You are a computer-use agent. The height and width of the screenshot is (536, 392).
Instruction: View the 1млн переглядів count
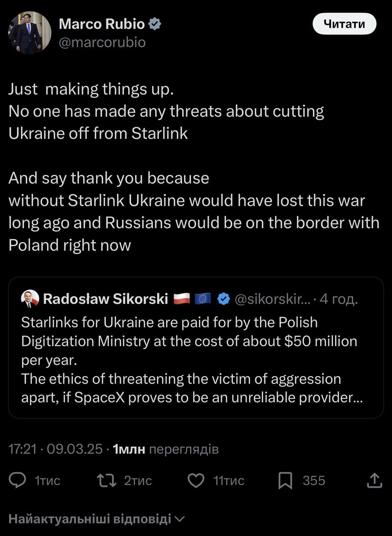(x=166, y=449)
